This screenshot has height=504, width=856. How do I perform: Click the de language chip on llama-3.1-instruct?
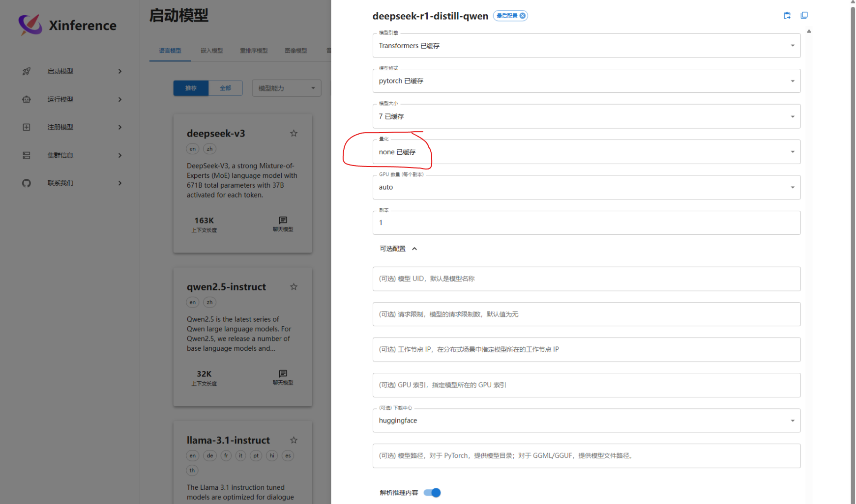pos(210,455)
